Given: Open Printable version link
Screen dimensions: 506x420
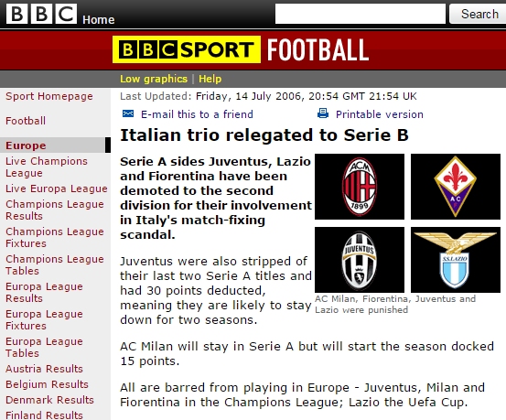Looking at the screenshot, I should [x=380, y=114].
